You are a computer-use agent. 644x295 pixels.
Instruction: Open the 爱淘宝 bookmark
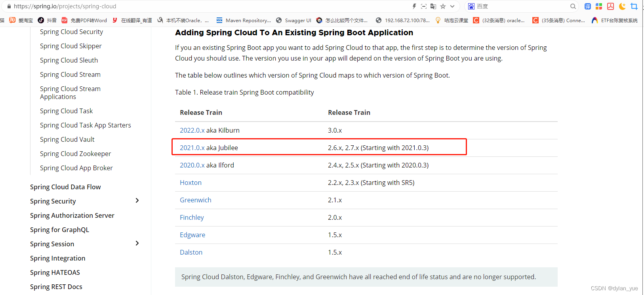pyautogui.click(x=21, y=20)
